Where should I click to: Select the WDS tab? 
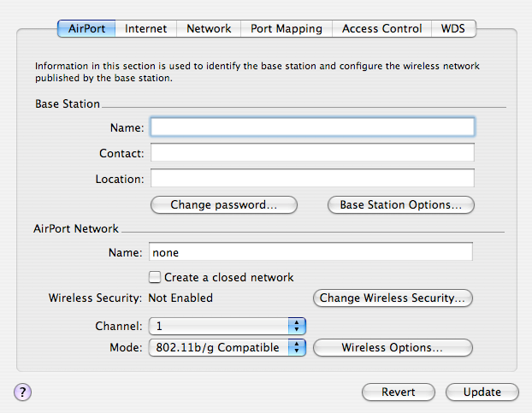[x=453, y=28]
